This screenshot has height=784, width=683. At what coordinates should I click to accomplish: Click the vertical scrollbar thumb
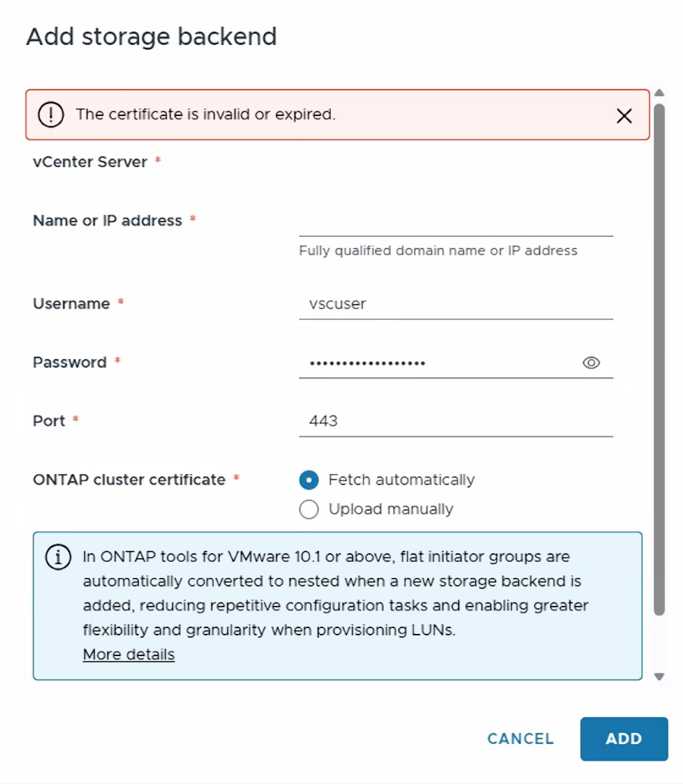(x=659, y=359)
